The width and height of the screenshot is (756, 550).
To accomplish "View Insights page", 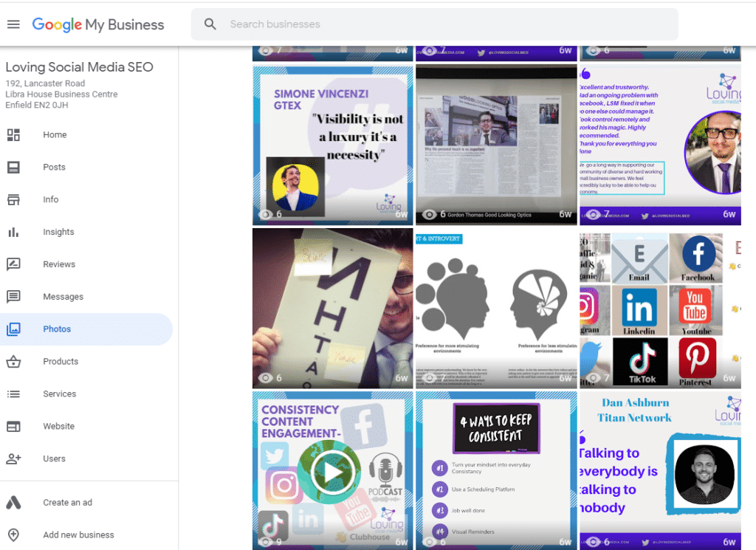I will 58,232.
